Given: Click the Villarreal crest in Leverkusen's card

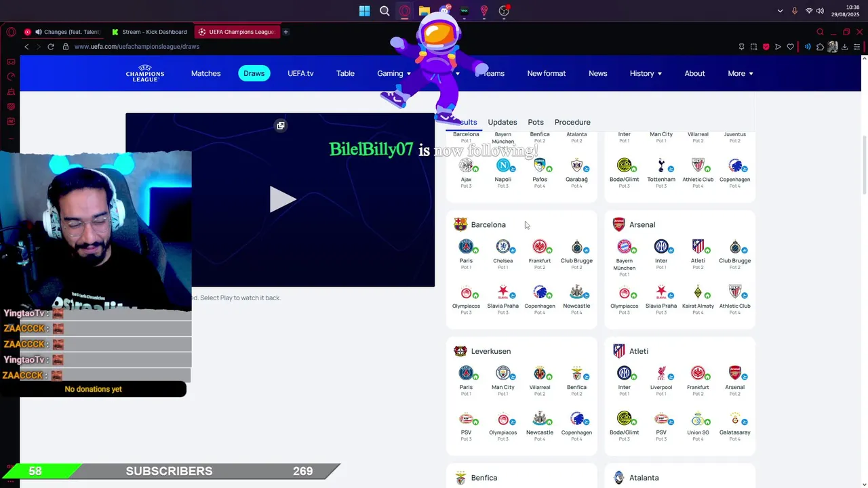Looking at the screenshot, I should [540, 373].
